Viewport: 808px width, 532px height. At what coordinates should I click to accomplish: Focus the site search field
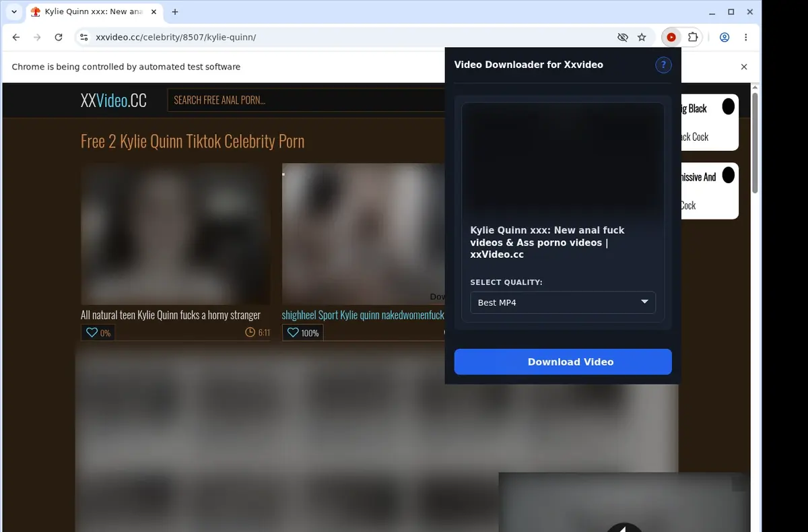[306, 100]
